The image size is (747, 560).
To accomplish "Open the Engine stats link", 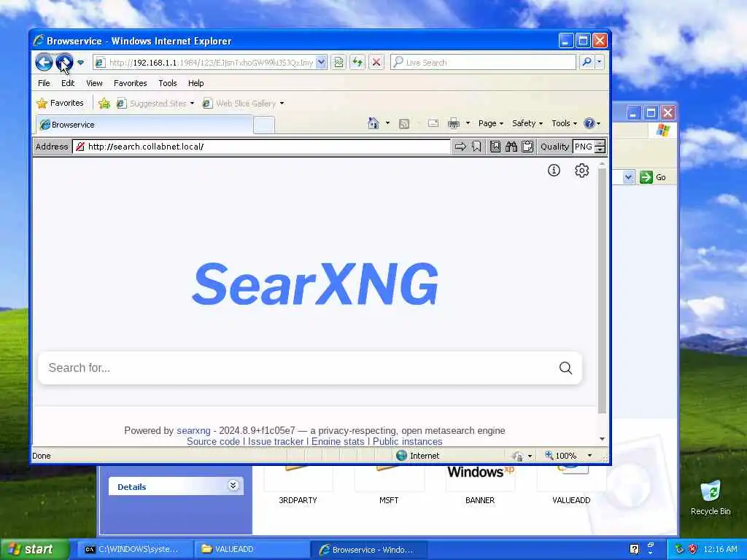I will [x=338, y=441].
